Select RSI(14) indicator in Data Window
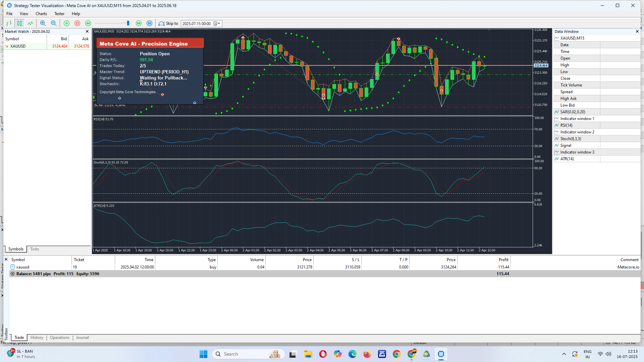This screenshot has height=362, width=644. click(597, 125)
